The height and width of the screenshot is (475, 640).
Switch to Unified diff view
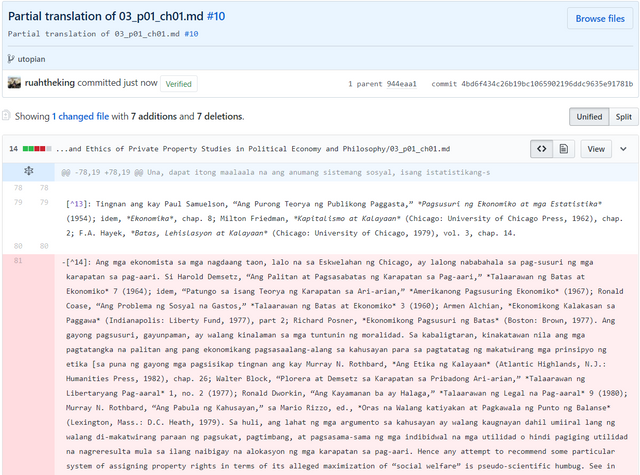click(589, 117)
